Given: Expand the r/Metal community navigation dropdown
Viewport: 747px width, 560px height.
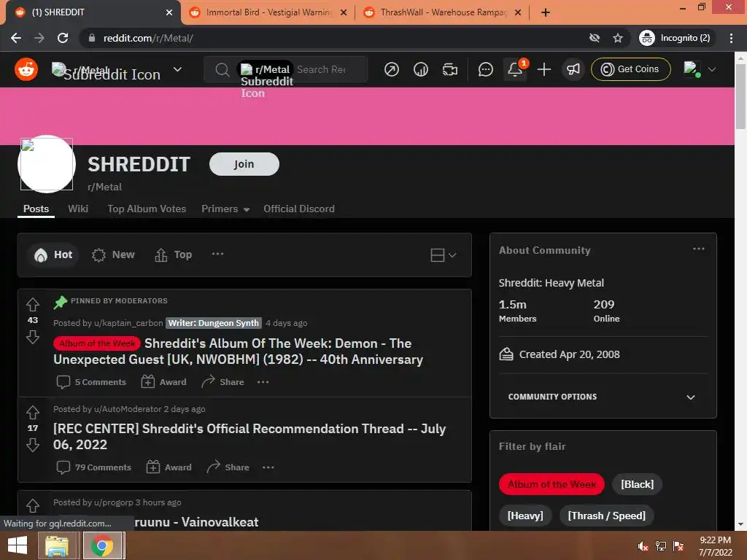Looking at the screenshot, I should click(x=177, y=69).
